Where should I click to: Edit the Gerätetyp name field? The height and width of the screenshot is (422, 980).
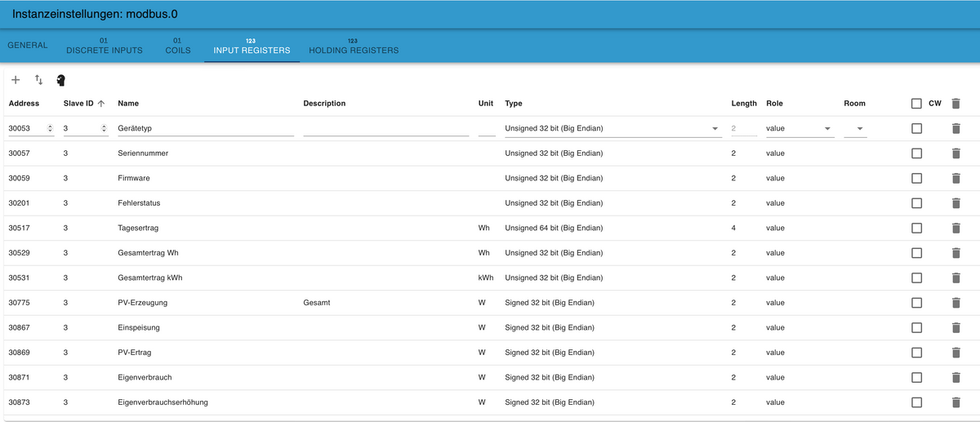point(206,128)
